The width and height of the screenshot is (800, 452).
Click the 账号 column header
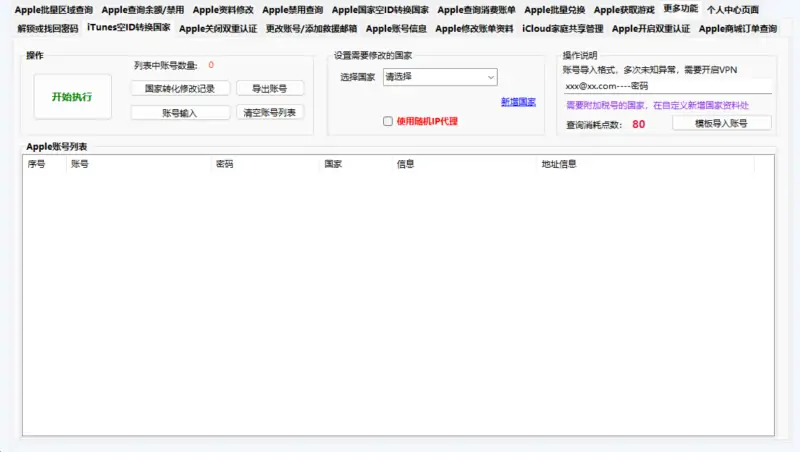(x=79, y=164)
